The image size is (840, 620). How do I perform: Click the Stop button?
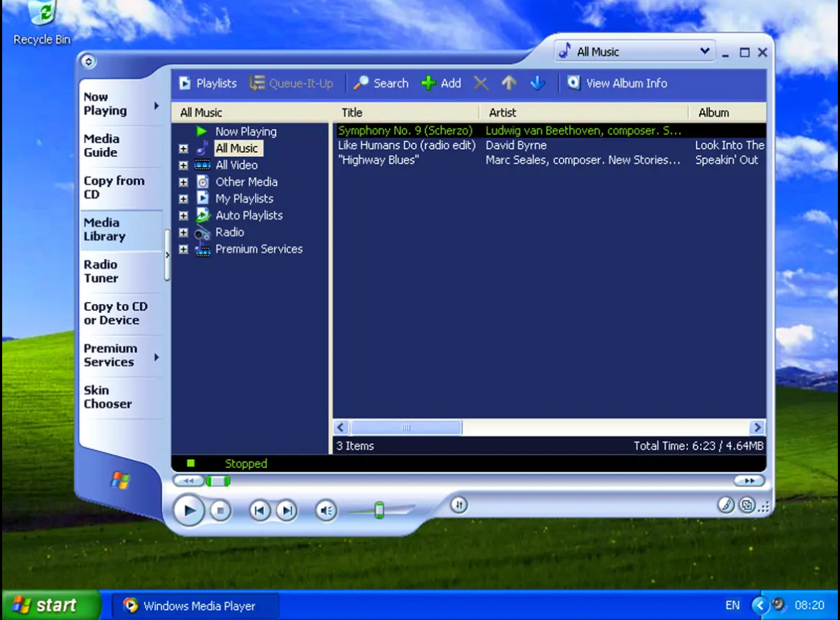[220, 510]
